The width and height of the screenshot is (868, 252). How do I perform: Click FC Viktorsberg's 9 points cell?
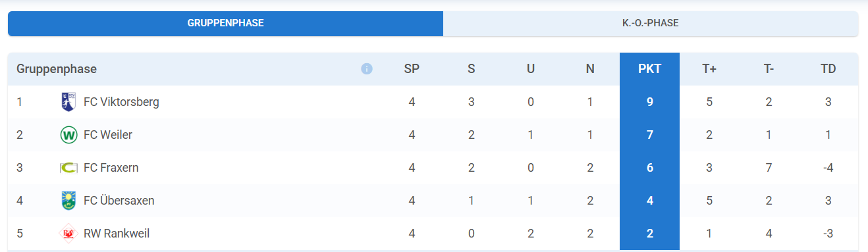click(649, 102)
